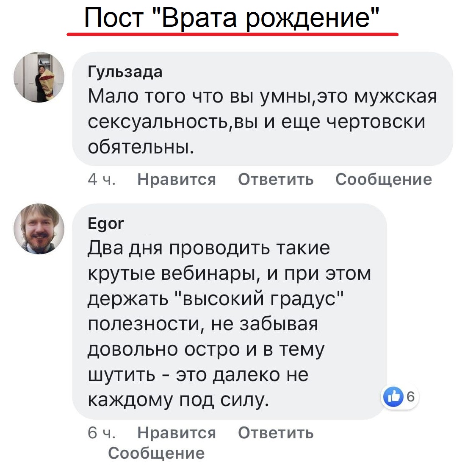Open the reaction count showing 6

pyautogui.click(x=410, y=397)
